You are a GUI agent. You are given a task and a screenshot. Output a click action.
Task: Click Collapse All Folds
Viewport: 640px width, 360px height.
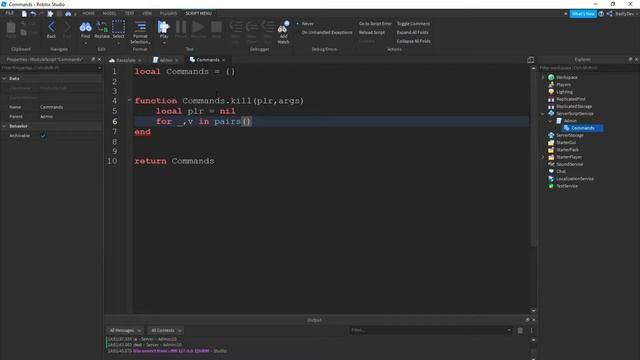413,41
